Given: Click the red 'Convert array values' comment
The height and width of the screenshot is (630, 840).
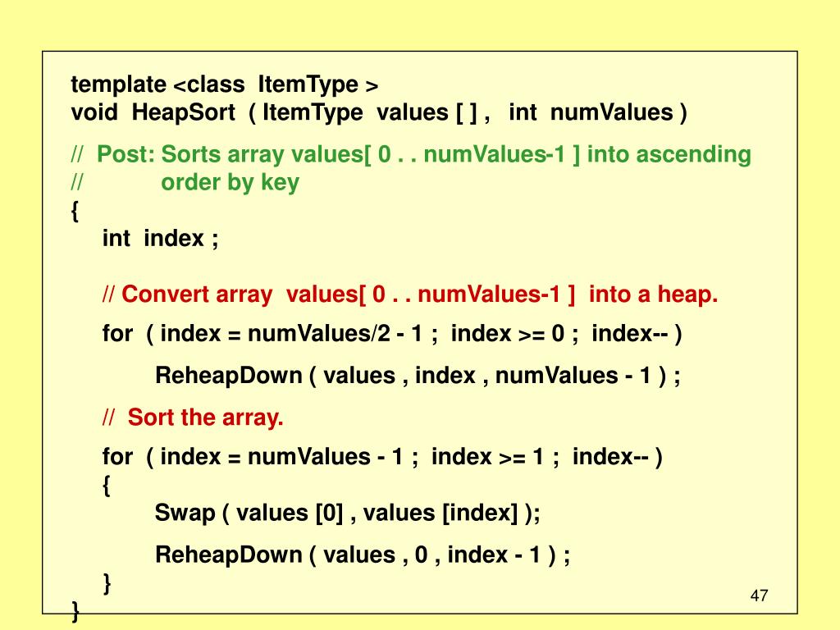Looking at the screenshot, I should [x=410, y=294].
